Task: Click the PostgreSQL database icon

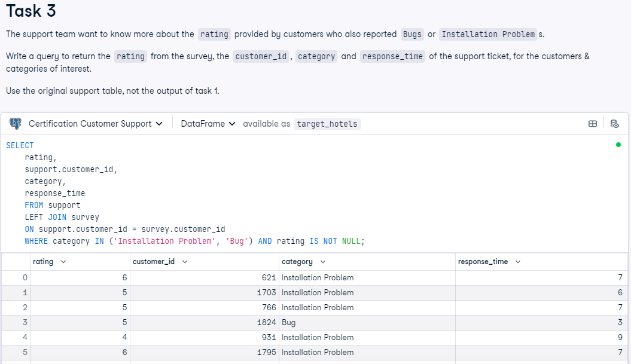Action: tap(16, 124)
